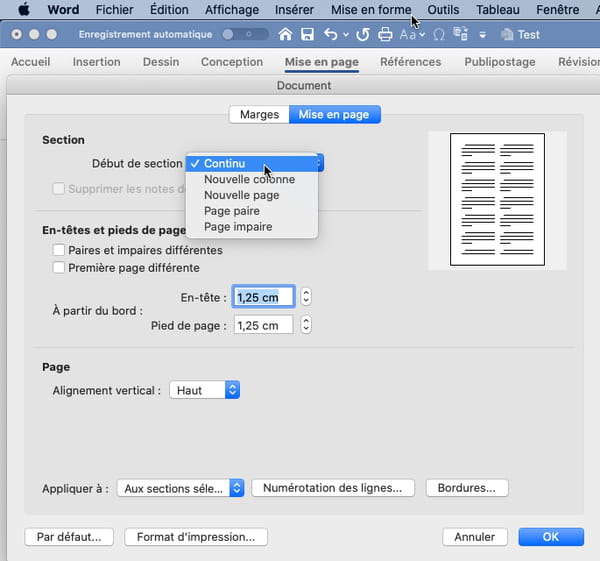Viewport: 600px width, 561px height.
Task: Open Format d'impression dialog
Action: (196, 537)
